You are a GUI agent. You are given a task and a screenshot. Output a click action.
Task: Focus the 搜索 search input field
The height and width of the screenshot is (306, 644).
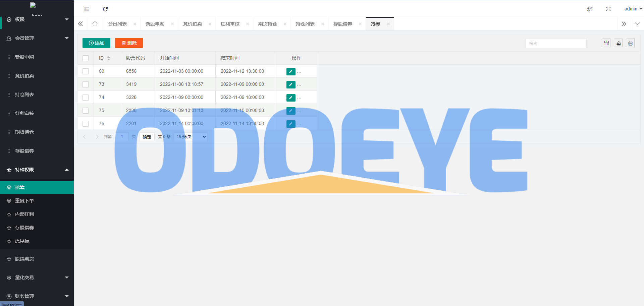[x=556, y=43]
